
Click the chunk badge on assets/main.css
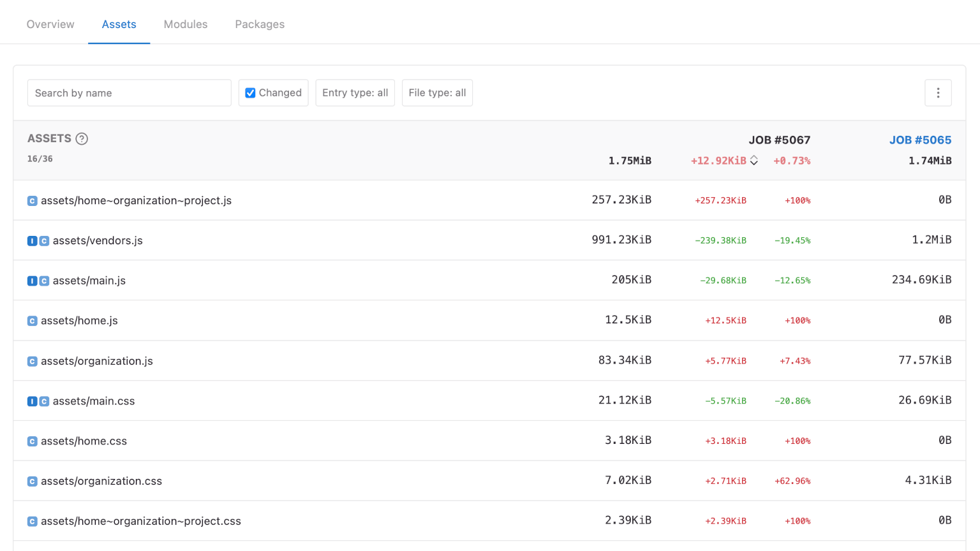[x=44, y=401]
